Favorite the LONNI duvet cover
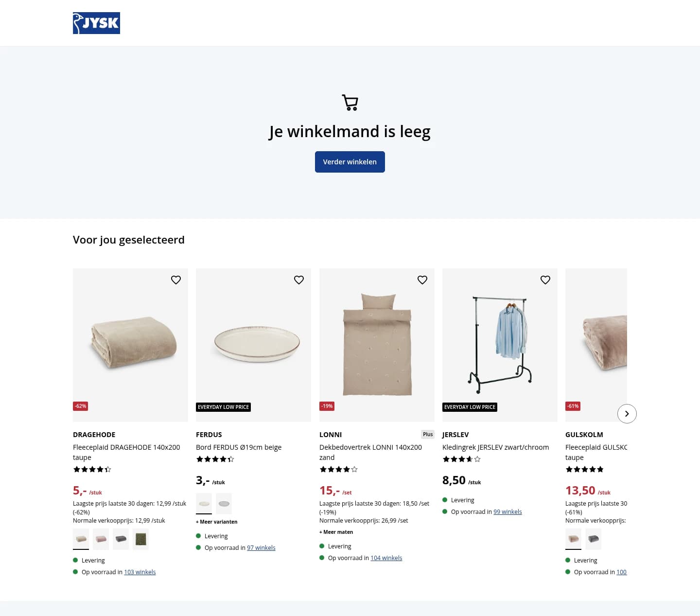Image resolution: width=700 pixels, height=616 pixels. [422, 280]
